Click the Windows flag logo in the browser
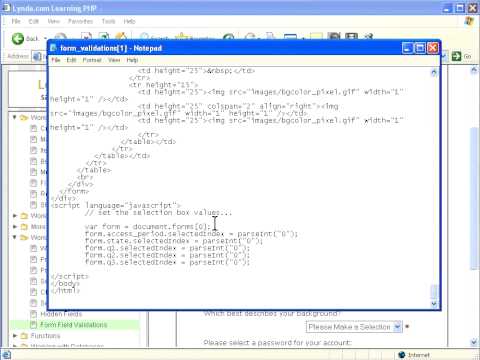This screenshot has height=360, width=480. 469,21
